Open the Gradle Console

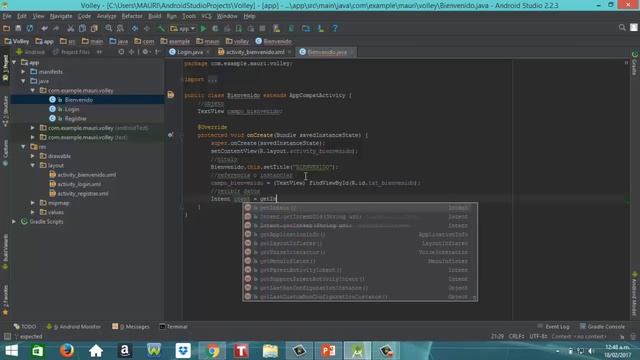pyautogui.click(x=602, y=327)
